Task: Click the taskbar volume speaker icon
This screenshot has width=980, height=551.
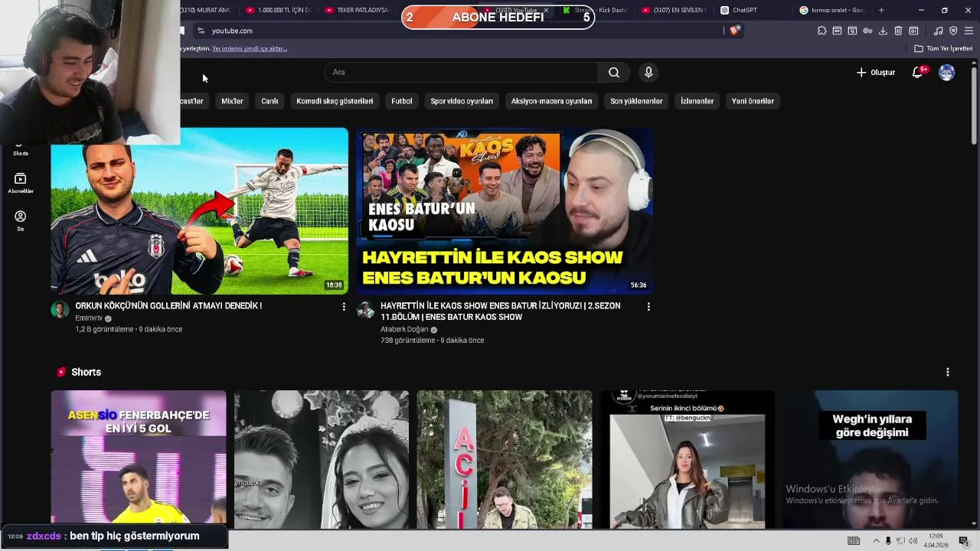Action: point(913,541)
